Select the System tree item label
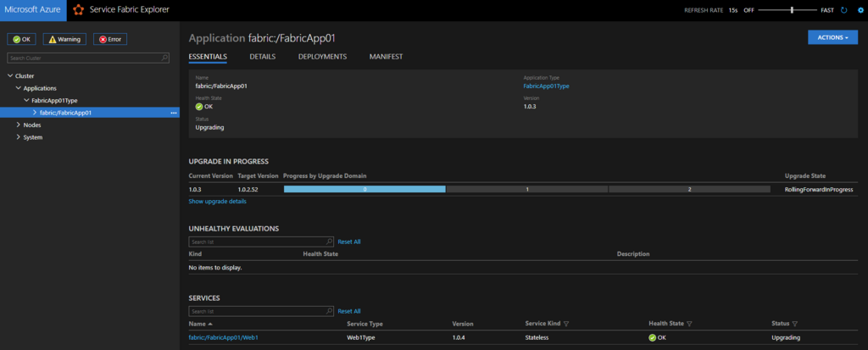The height and width of the screenshot is (350, 868). point(33,137)
